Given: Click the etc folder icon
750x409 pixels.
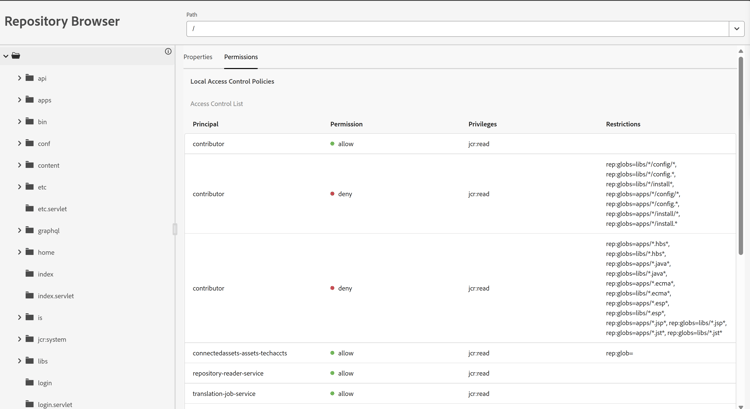Looking at the screenshot, I should tap(30, 187).
